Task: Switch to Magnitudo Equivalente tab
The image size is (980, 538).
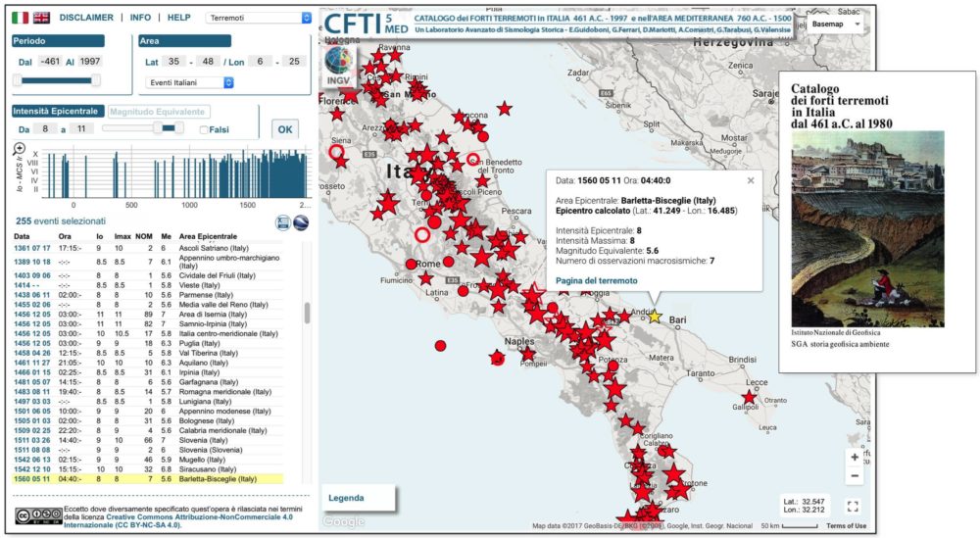Action: pyautogui.click(x=157, y=112)
